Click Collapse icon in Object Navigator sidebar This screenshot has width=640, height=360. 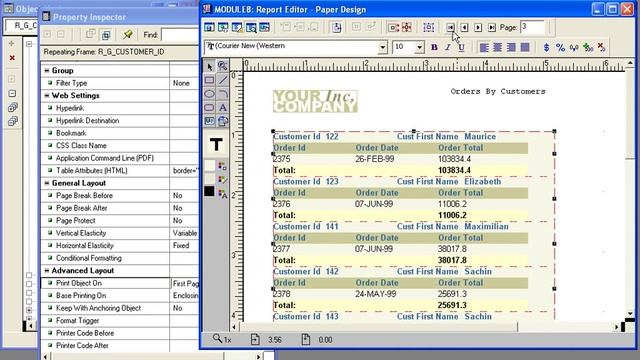click(12, 93)
